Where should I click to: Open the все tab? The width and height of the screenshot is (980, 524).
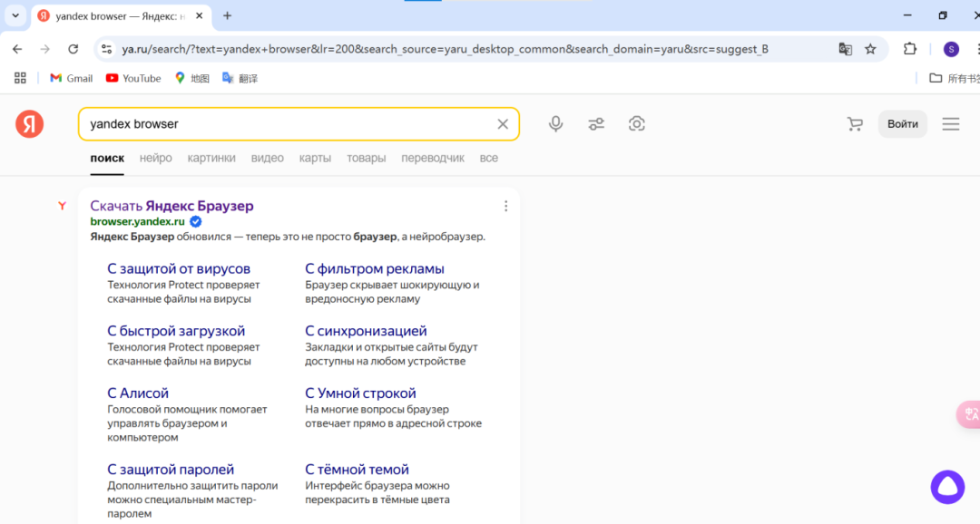[489, 158]
